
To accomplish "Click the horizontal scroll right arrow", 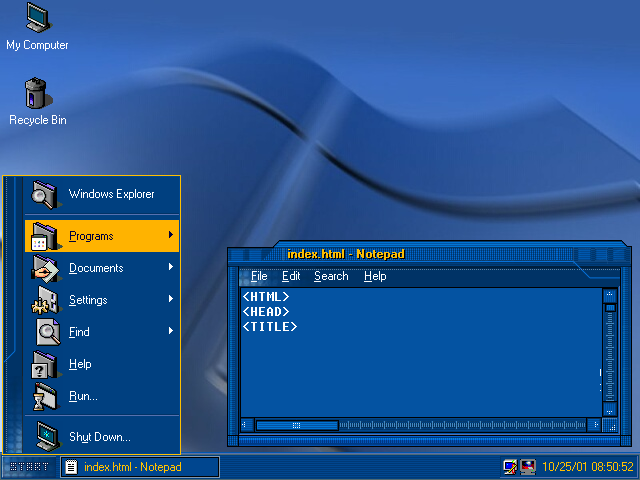I will point(596,425).
